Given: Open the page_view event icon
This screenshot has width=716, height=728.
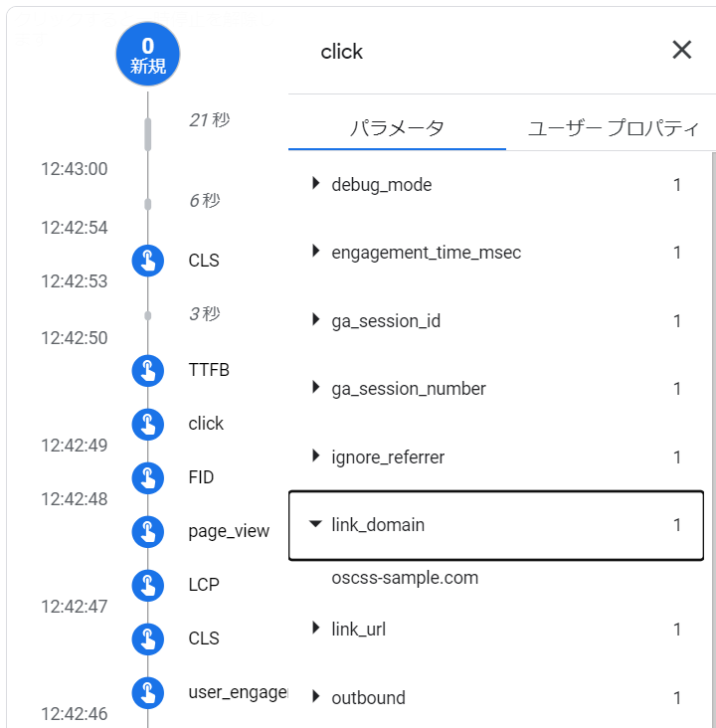Looking at the screenshot, I should [147, 531].
